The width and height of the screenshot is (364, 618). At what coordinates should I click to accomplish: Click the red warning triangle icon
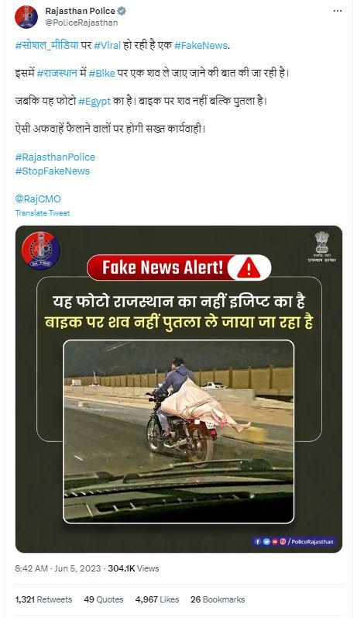(249, 268)
